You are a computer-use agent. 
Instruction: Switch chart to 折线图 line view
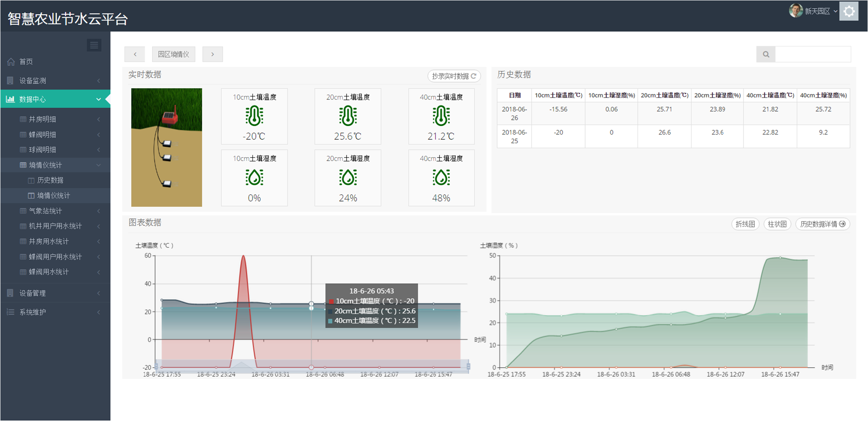[x=745, y=224]
